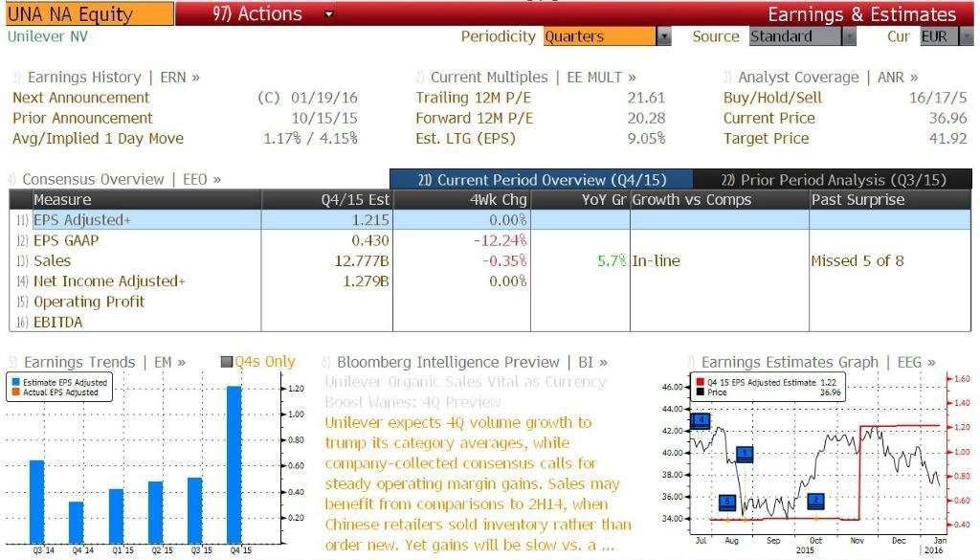Image resolution: width=980 pixels, height=560 pixels.
Task: Select the EBITDA row
Action: [490, 322]
